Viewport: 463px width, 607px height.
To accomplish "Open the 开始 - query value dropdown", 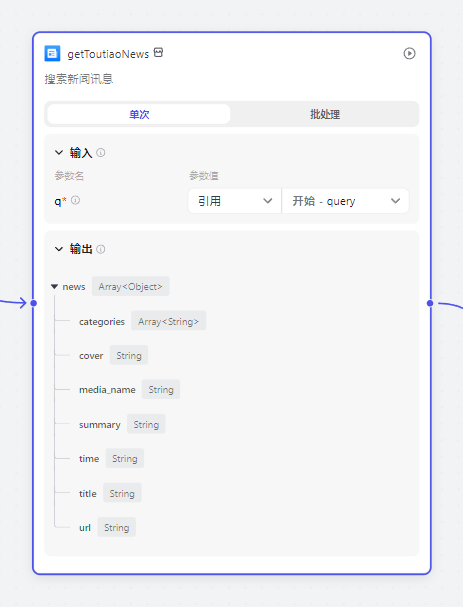I will (345, 201).
